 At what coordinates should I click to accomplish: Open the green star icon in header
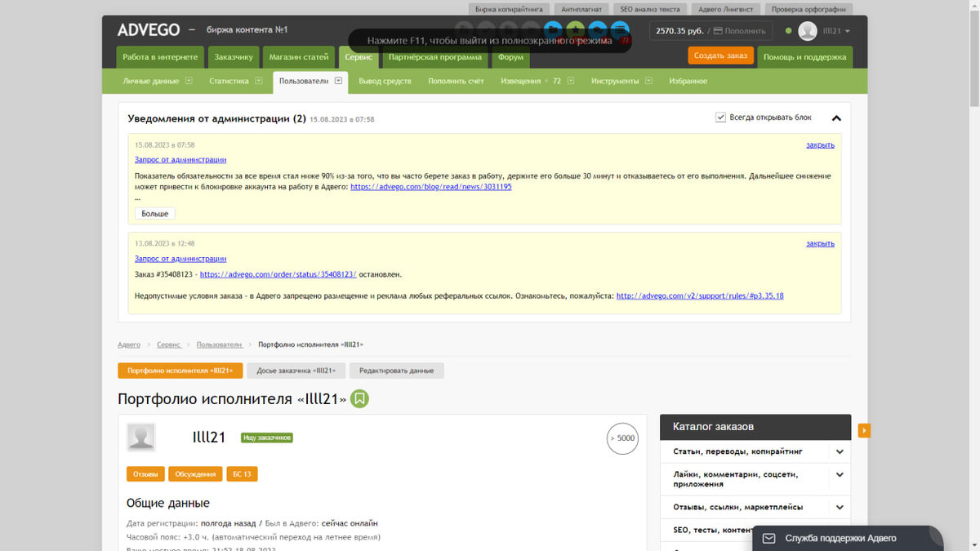(x=575, y=31)
